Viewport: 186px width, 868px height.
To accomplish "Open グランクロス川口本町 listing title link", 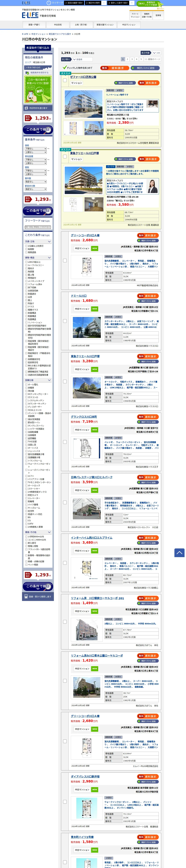I will point(84,417).
